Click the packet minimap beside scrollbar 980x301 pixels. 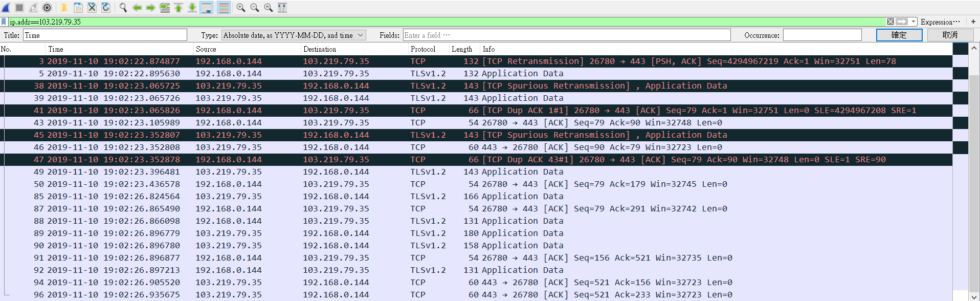961,171
